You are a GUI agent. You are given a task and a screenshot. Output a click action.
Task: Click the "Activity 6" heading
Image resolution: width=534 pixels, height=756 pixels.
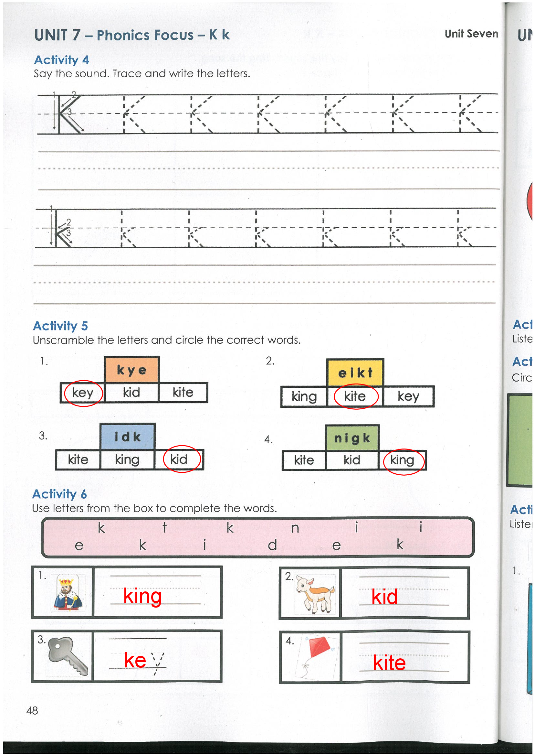[59, 494]
